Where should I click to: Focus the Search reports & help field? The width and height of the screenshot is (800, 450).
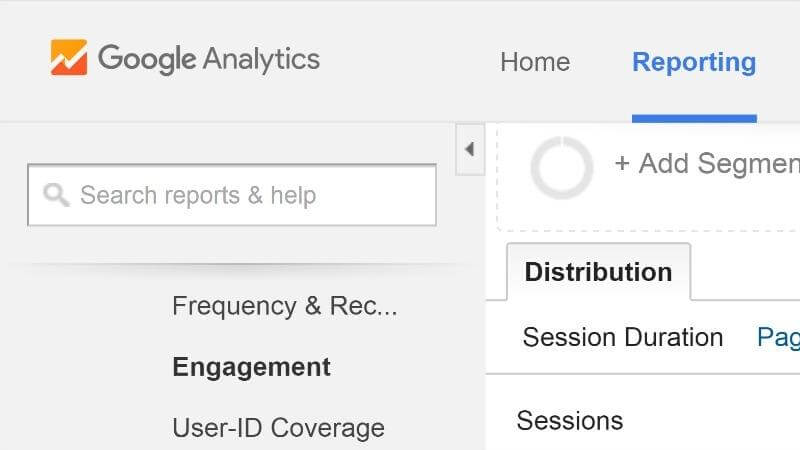pos(232,195)
